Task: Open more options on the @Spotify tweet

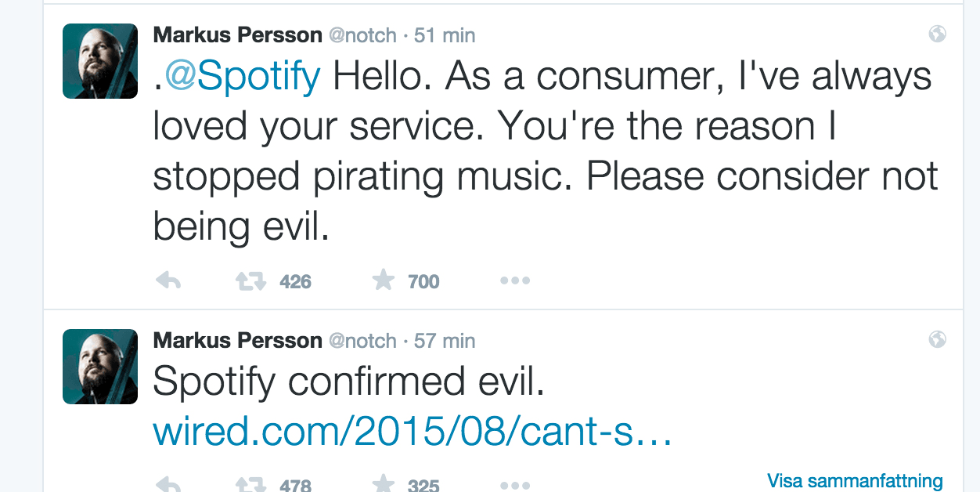Action: point(514,280)
